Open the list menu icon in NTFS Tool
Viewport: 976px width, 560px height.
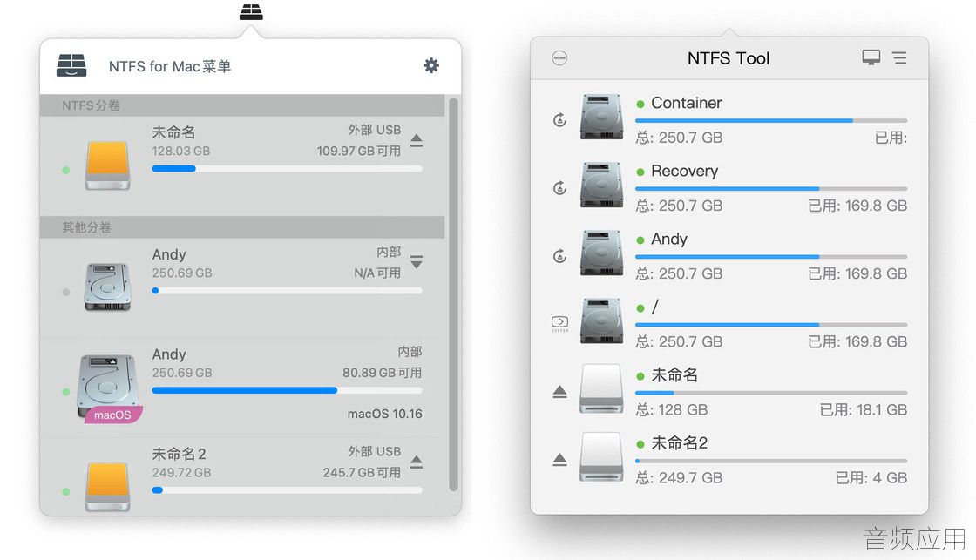click(899, 57)
